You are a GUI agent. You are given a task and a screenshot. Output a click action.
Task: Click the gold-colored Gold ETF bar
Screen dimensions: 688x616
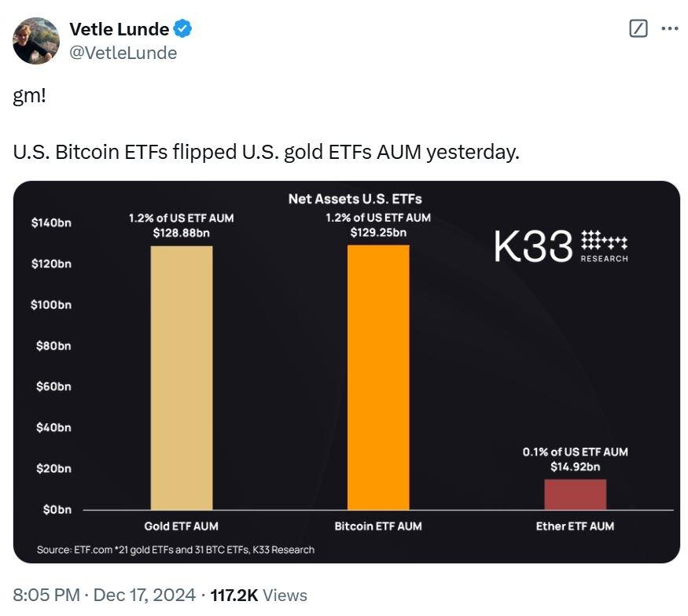tap(182, 378)
